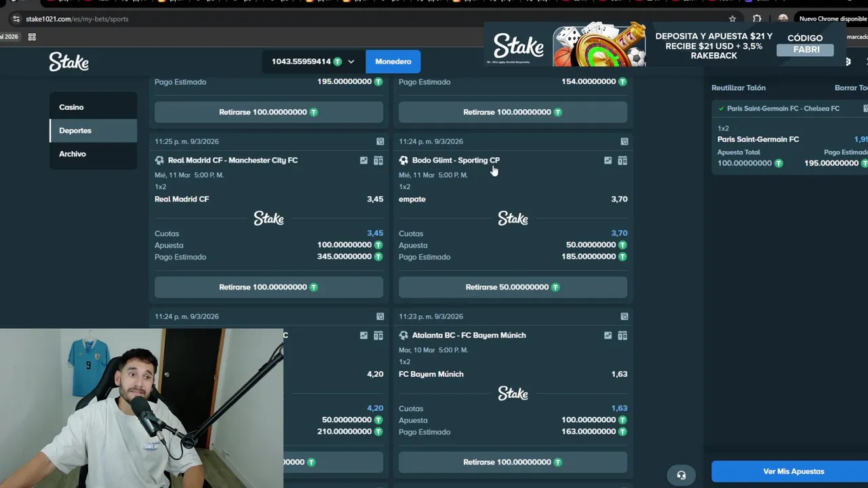Screen dimensions: 868x488
Task: Open the Archivo section
Action: (93, 154)
